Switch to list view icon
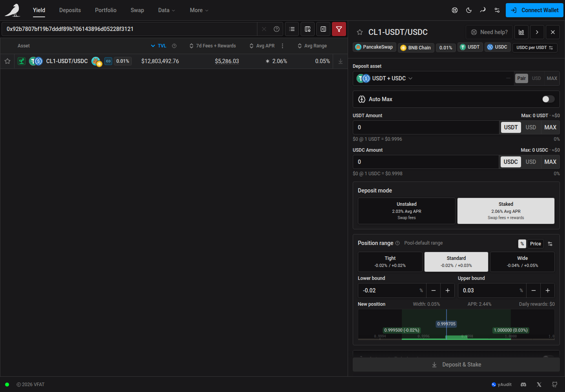Viewport: 565px width, 392px height. click(292, 29)
